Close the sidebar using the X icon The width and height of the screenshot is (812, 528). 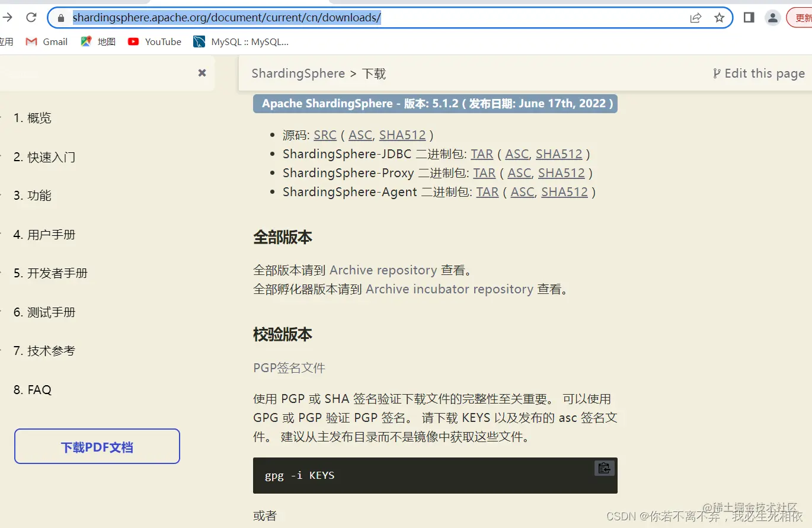(202, 73)
